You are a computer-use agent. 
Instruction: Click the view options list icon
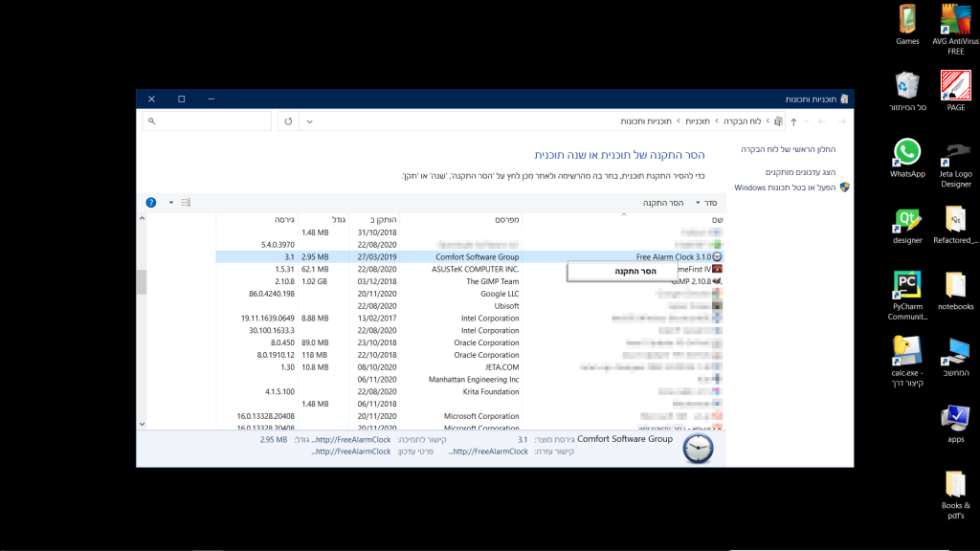pyautogui.click(x=186, y=203)
